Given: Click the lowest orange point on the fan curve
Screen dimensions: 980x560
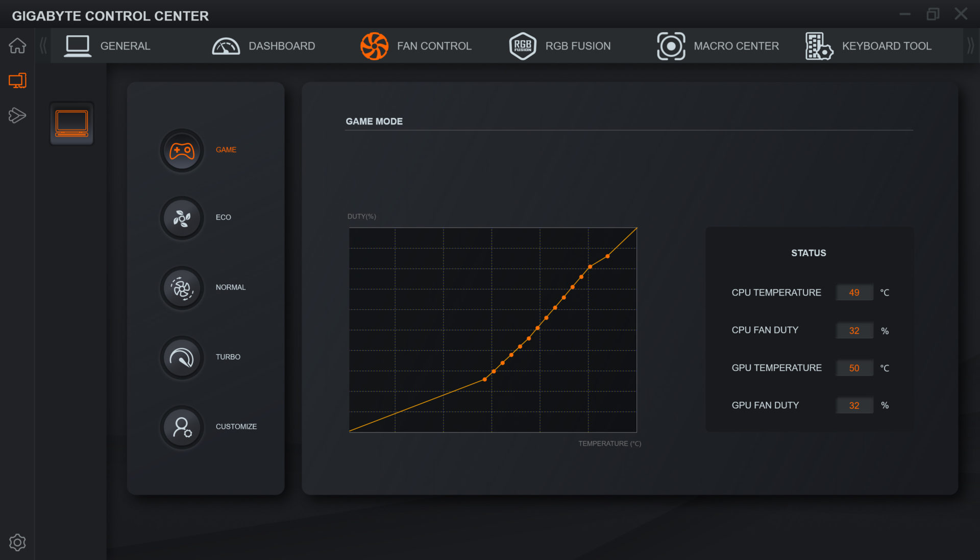Looking at the screenshot, I should coord(484,379).
